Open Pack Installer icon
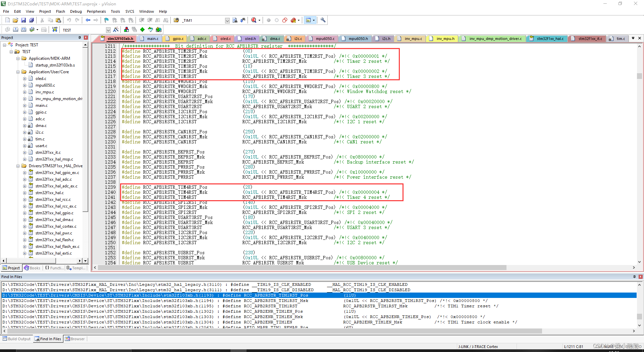The width and height of the screenshot is (644, 352). point(159,30)
